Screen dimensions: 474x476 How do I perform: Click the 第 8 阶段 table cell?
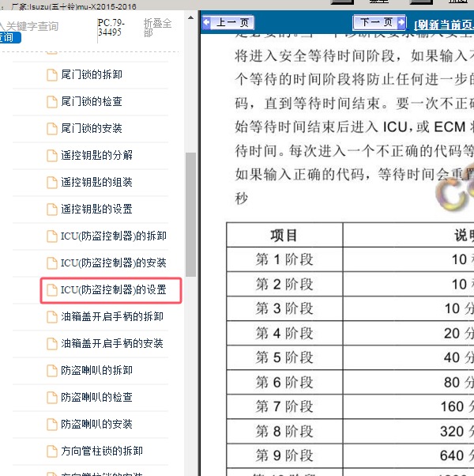click(284, 431)
